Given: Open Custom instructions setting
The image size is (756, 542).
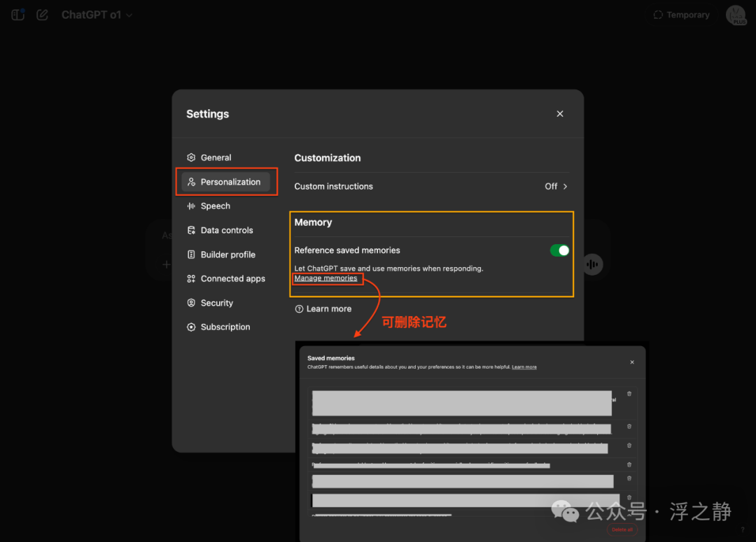Looking at the screenshot, I should 430,187.
